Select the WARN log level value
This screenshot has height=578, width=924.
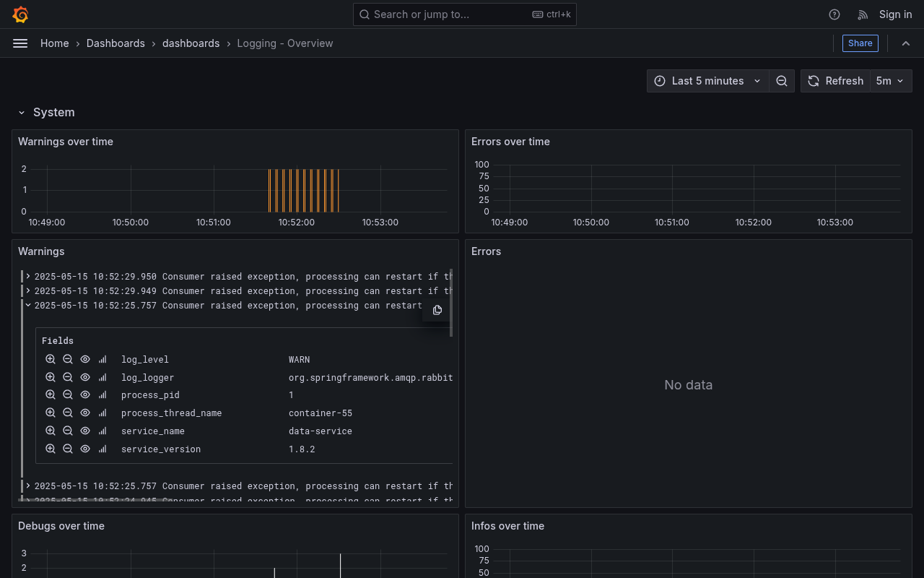pos(300,360)
